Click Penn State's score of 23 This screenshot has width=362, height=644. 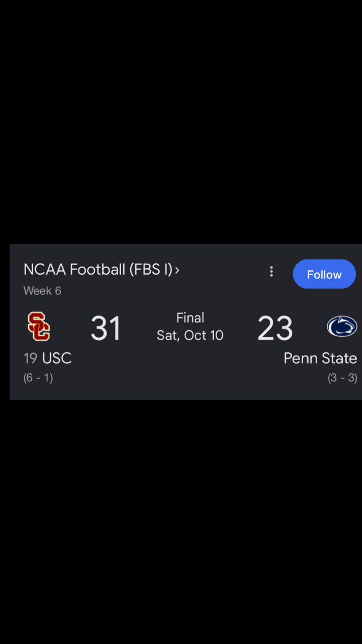click(x=275, y=329)
